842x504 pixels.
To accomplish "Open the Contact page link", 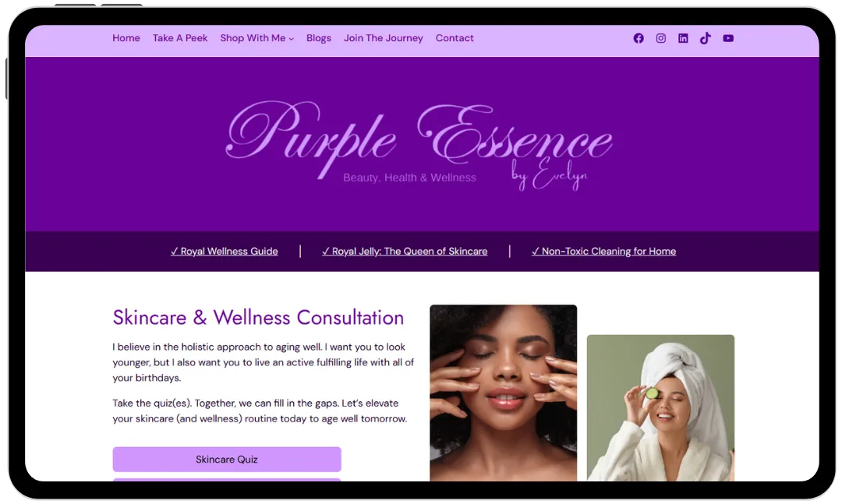I will click(455, 38).
